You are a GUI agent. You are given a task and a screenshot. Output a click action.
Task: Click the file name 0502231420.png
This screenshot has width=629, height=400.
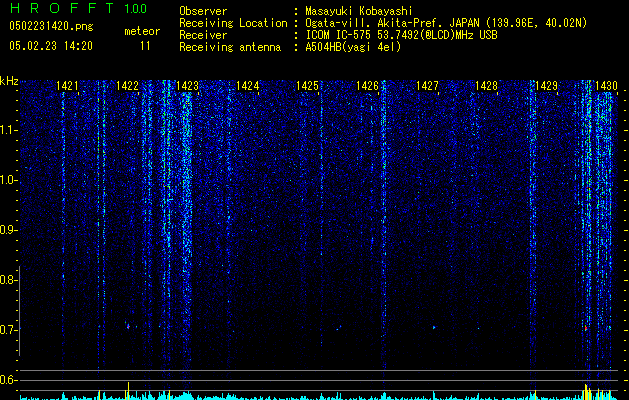coord(51,27)
